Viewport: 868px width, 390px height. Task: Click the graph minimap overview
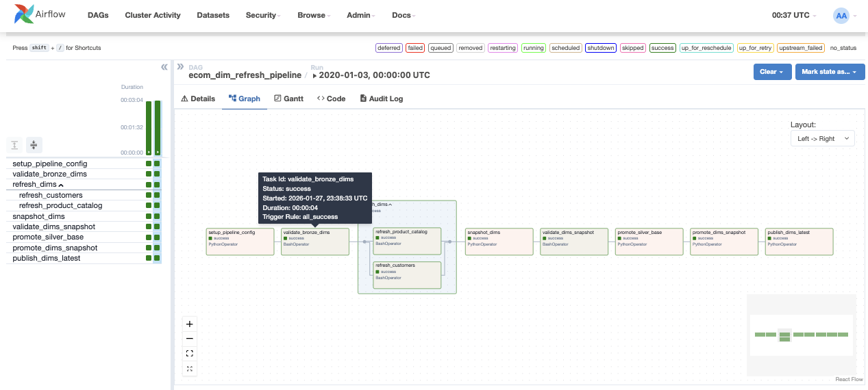(802, 335)
